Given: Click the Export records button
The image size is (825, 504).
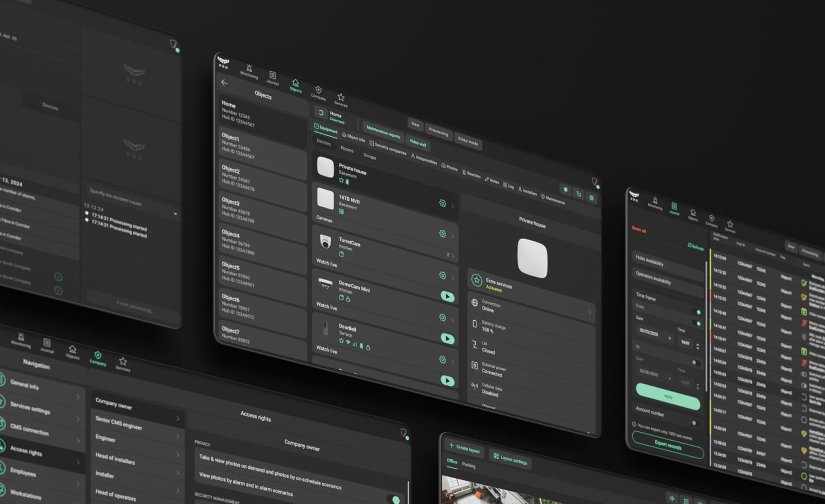Looking at the screenshot, I should pyautogui.click(x=668, y=446).
